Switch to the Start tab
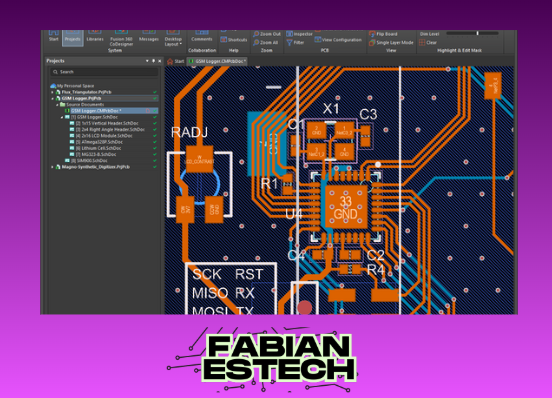Viewport: 552px width, 398px height. pos(176,61)
